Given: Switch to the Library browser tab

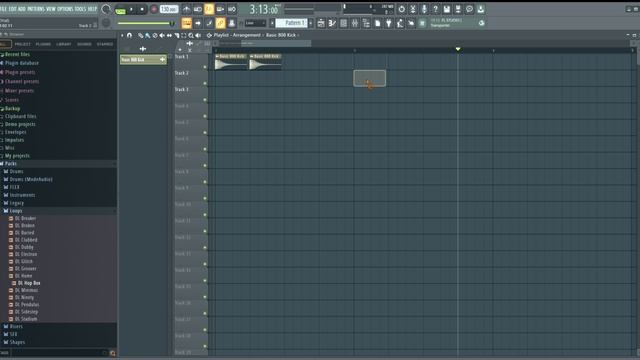Looking at the screenshot, I should (64, 44).
